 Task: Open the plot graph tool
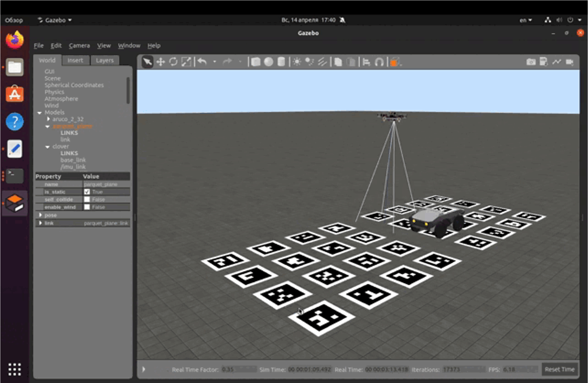point(556,62)
